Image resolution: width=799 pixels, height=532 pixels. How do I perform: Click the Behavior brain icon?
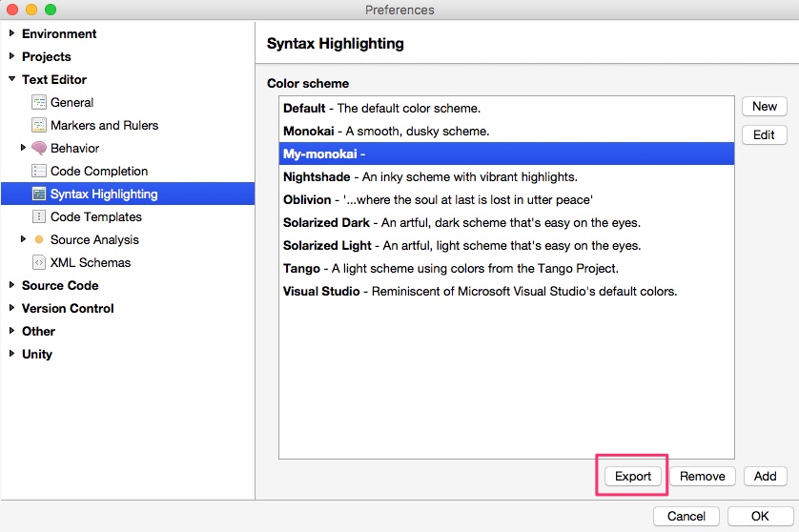click(39, 149)
